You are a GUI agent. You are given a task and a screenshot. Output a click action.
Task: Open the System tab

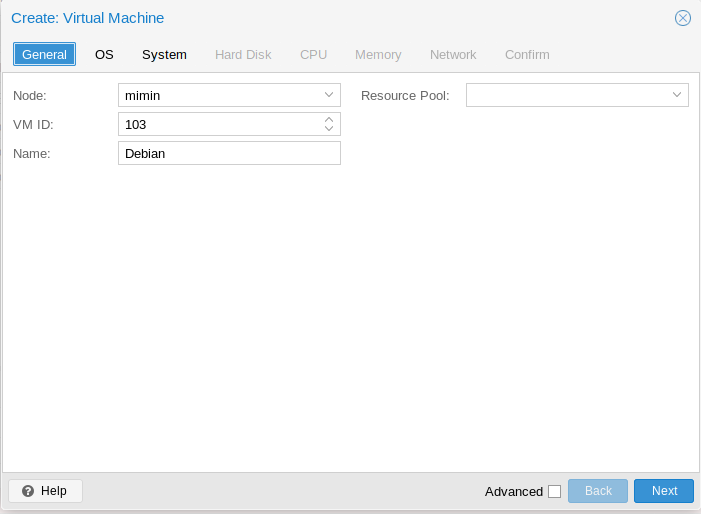point(165,55)
